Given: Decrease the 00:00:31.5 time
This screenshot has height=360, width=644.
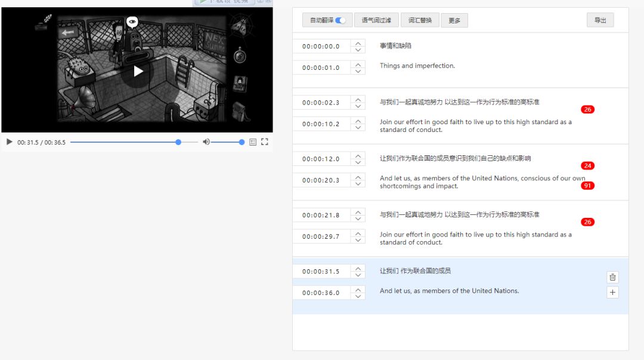Looking at the screenshot, I should coord(358,275).
